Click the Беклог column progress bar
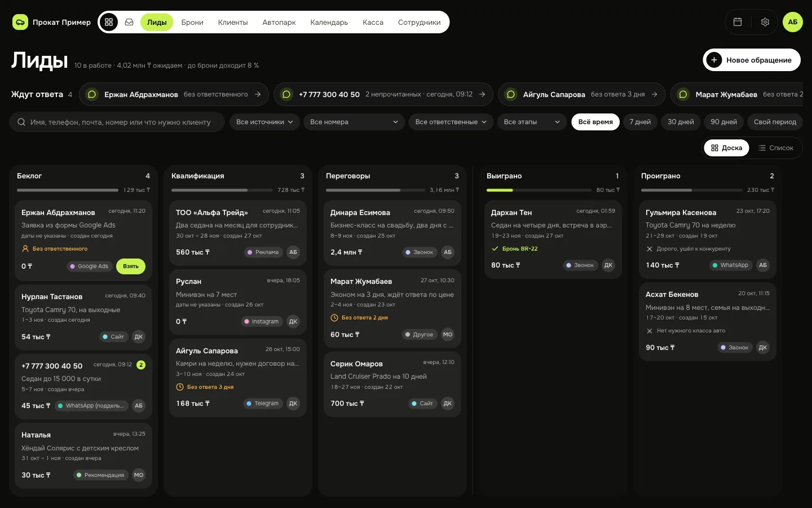This screenshot has height=508, width=812. [x=68, y=190]
